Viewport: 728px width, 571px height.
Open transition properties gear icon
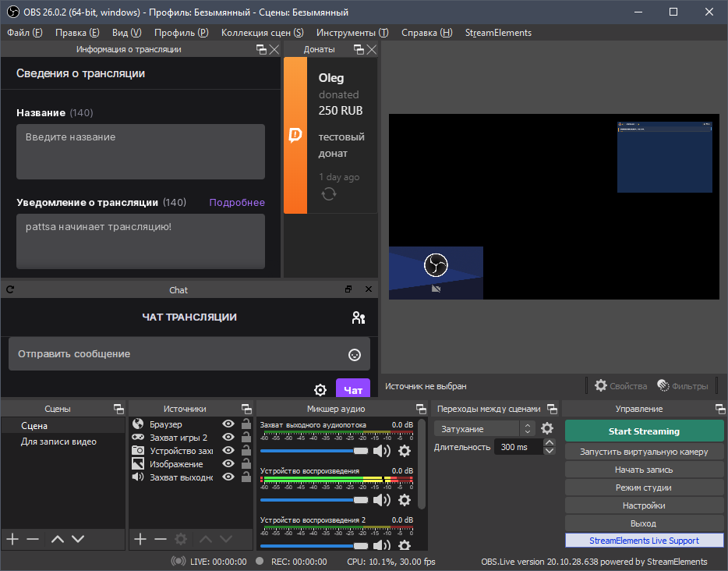pyautogui.click(x=547, y=428)
